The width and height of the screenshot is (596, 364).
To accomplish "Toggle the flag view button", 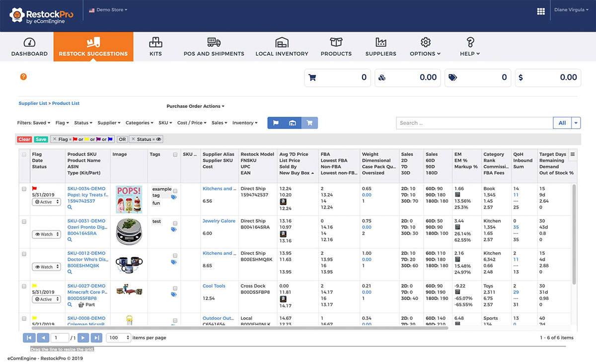I will (x=276, y=123).
